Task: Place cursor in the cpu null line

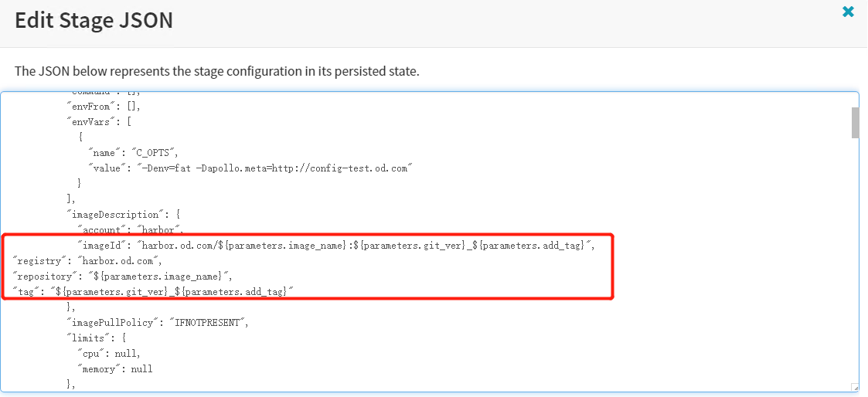Action: tap(108, 353)
